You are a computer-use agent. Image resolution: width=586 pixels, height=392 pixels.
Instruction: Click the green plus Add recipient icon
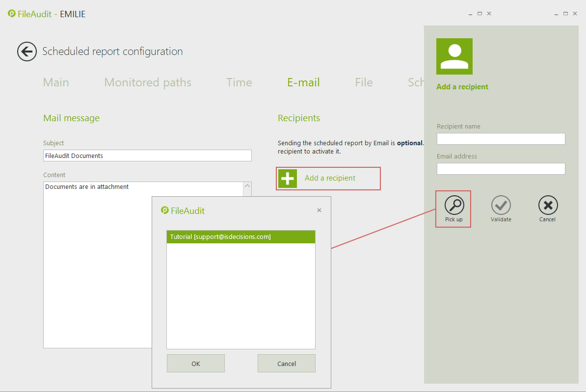pyautogui.click(x=288, y=178)
